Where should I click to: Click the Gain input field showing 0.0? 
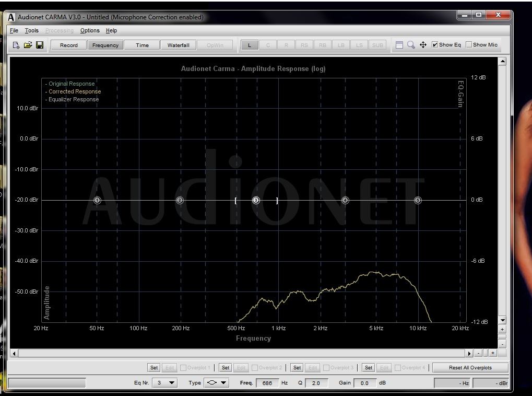pos(365,383)
